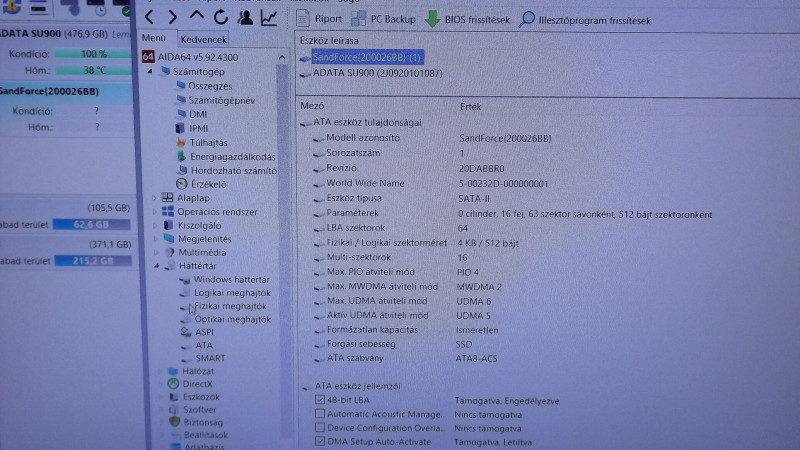Collapse the Háttértár tree node
The image size is (800, 450).
[157, 266]
